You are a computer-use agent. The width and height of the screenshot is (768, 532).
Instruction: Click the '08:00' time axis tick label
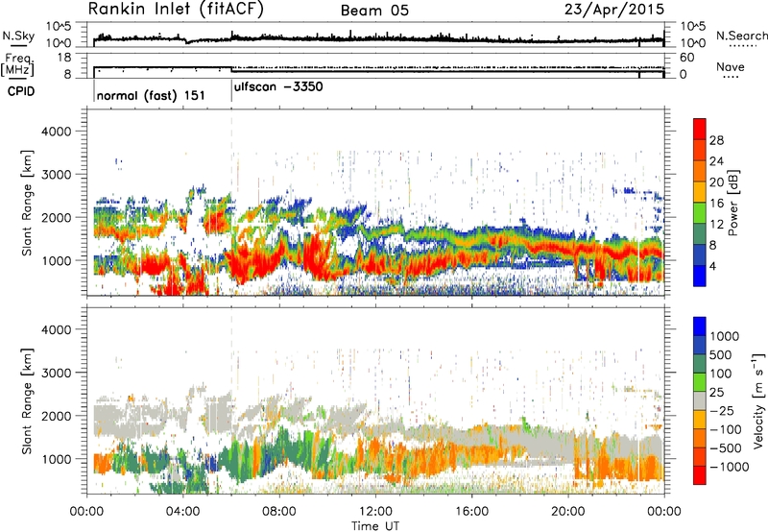279,512
